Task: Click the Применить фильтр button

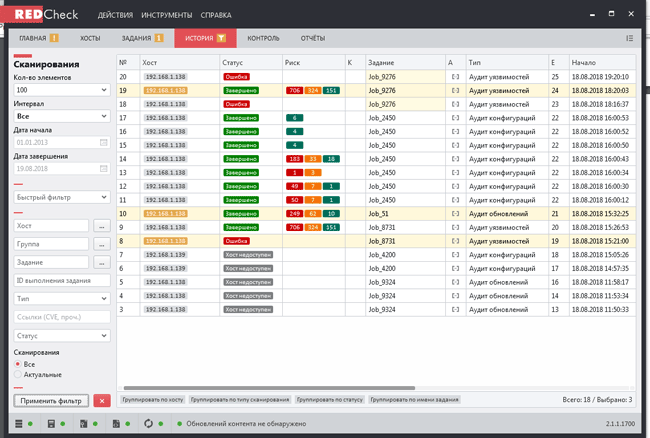Action: (50, 400)
